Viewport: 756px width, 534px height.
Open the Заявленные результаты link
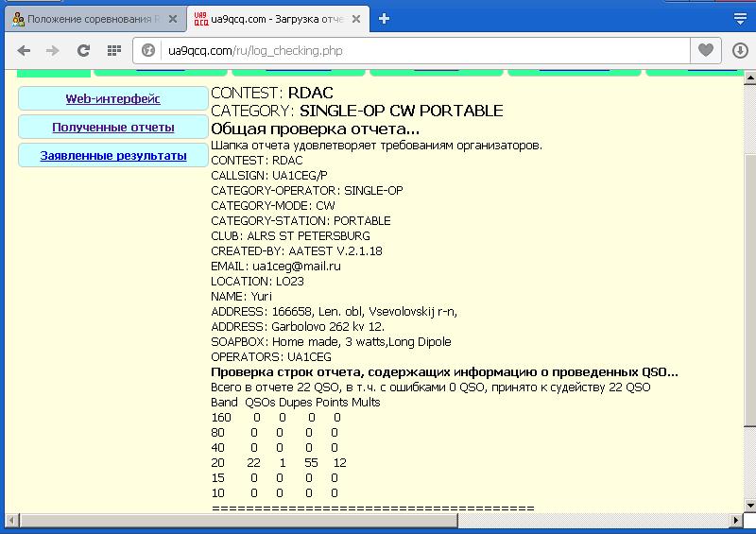point(112,156)
